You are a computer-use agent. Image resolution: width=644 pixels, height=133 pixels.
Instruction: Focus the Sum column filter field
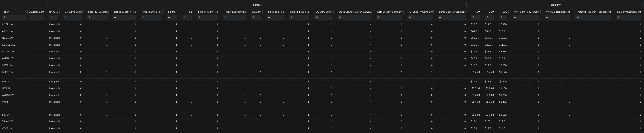point(53,17)
